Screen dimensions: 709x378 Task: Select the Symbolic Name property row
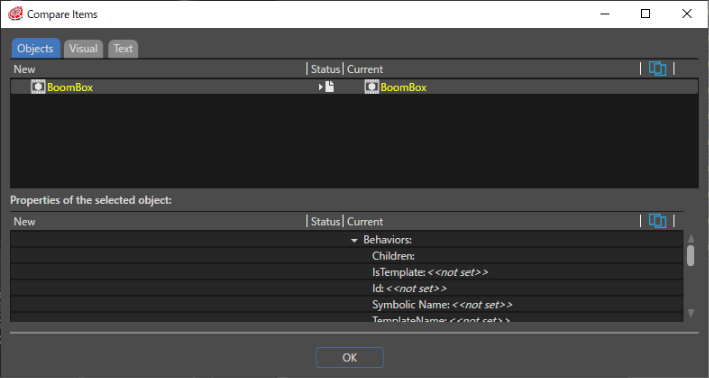tap(346, 305)
